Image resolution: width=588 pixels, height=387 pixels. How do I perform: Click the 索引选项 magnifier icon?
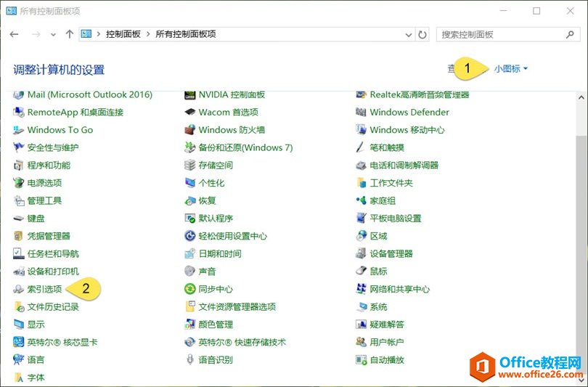point(18,289)
